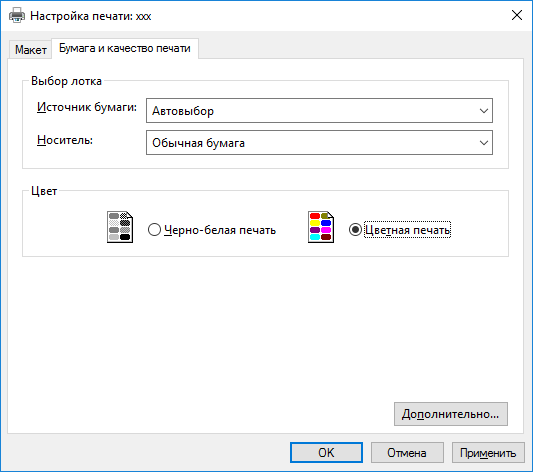Viewport: 533px width, 472px height.
Task: Click the Выбор лотка group title
Action: pos(66,81)
